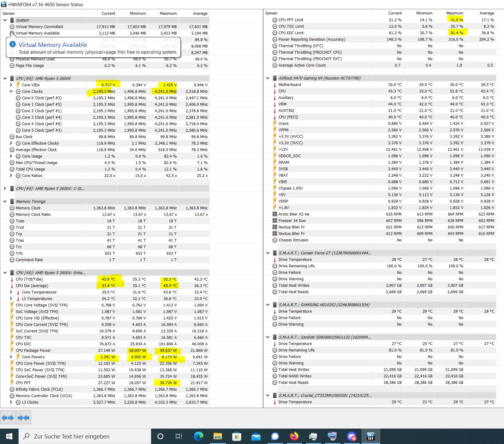The image size is (504, 444).
Task: Click the thermometer icon beside Motherboard
Action: [x=275, y=84]
